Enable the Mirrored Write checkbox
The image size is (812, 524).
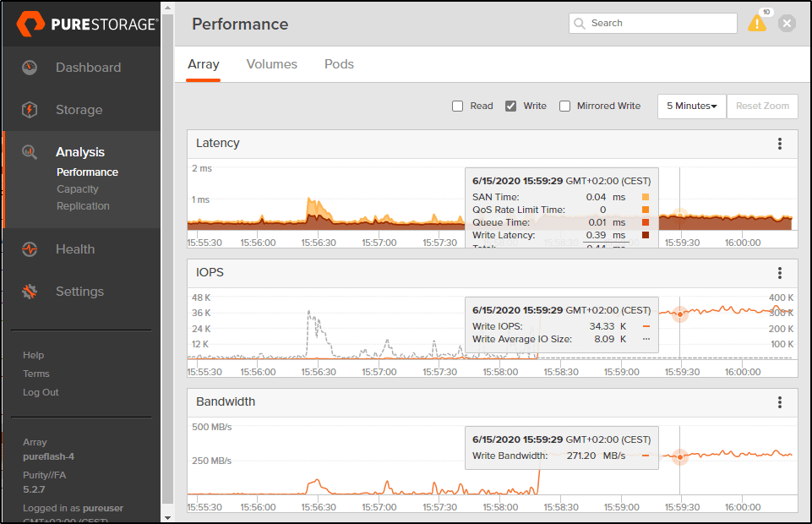pyautogui.click(x=564, y=106)
